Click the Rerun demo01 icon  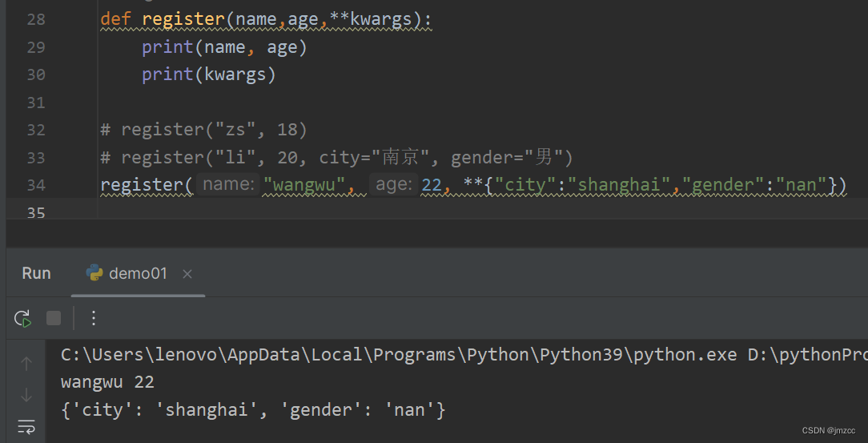(22, 318)
